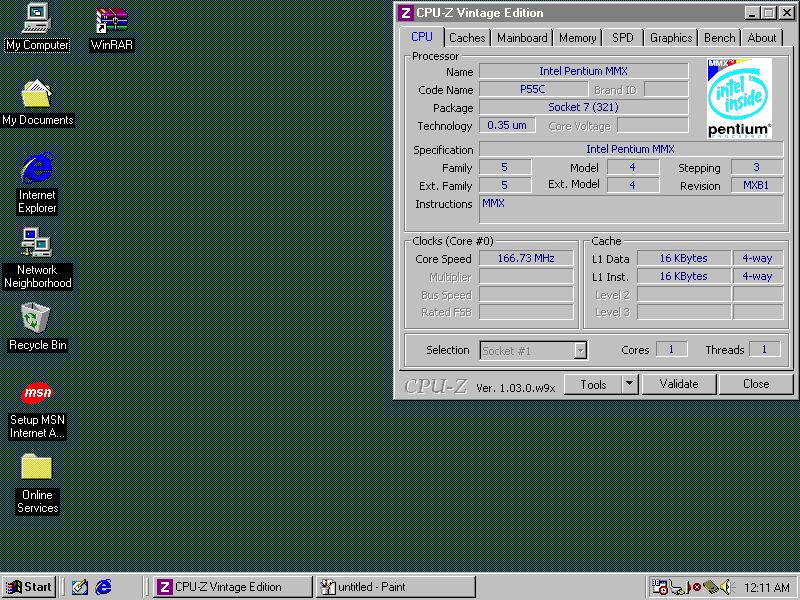
Task: Click the L1 Inst. 16 KBytes value
Action: (684, 277)
